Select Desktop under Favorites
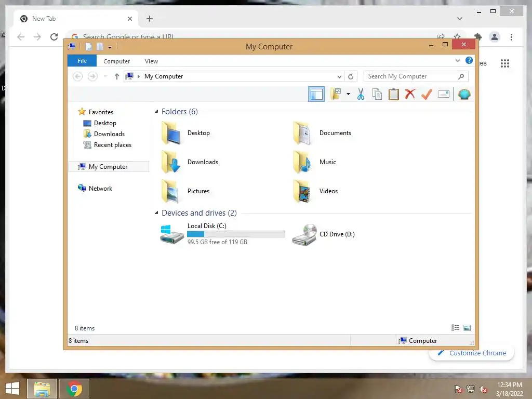Viewport: 532px width, 399px height. [x=100, y=123]
